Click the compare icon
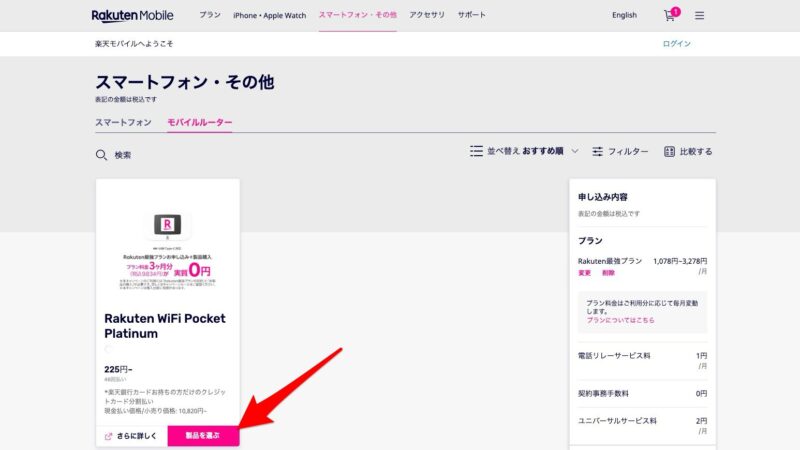The image size is (800, 450). point(669,152)
